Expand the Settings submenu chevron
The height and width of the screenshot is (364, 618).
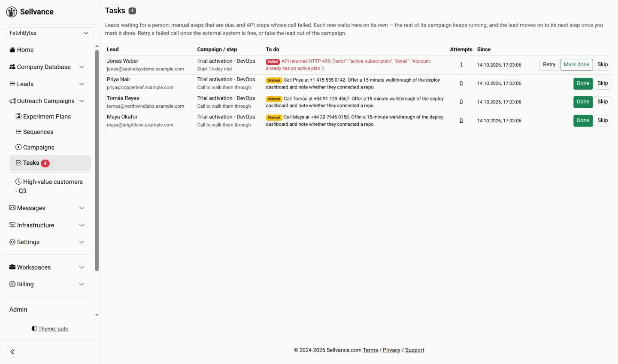[x=82, y=242]
